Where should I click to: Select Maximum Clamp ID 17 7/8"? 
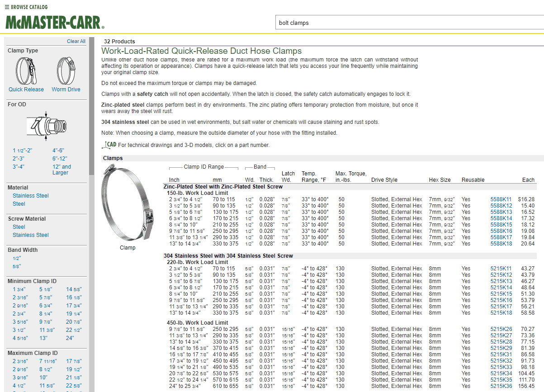(x=74, y=361)
